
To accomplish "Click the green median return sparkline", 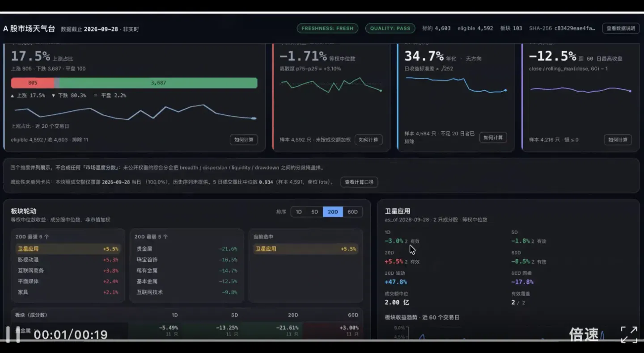I will (331, 84).
